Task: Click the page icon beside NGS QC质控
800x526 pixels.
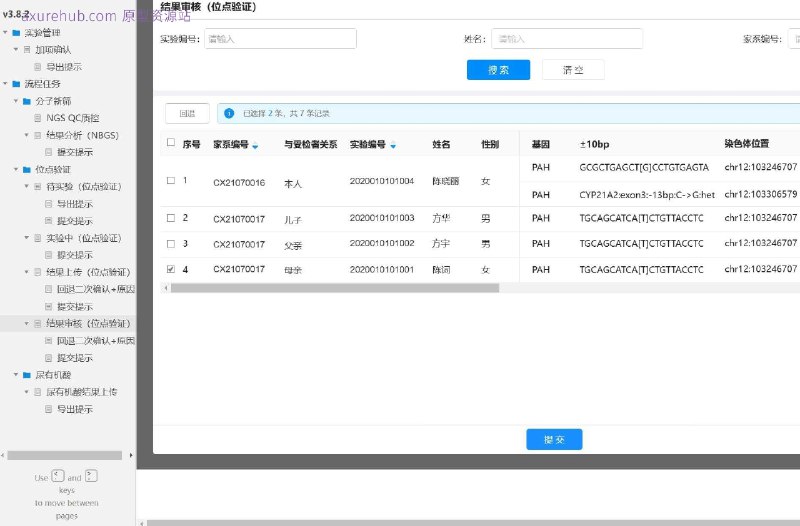Action: (x=38, y=118)
